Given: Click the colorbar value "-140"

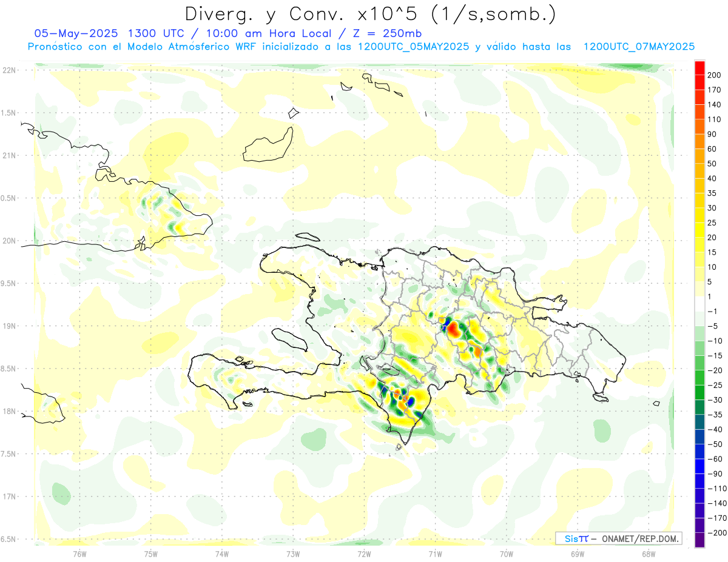Looking at the screenshot, I should tap(716, 504).
